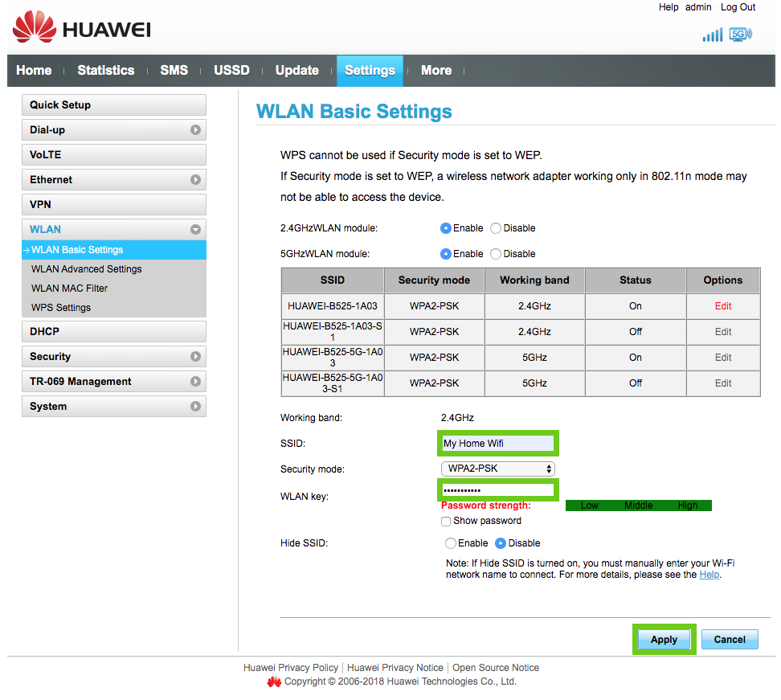Tick the Show password checkbox
Image resolution: width=781 pixels, height=700 pixels.
click(446, 521)
